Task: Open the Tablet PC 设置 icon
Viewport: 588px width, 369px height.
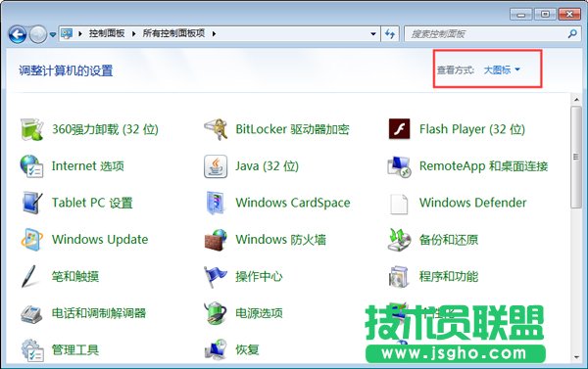Action: tap(31, 203)
